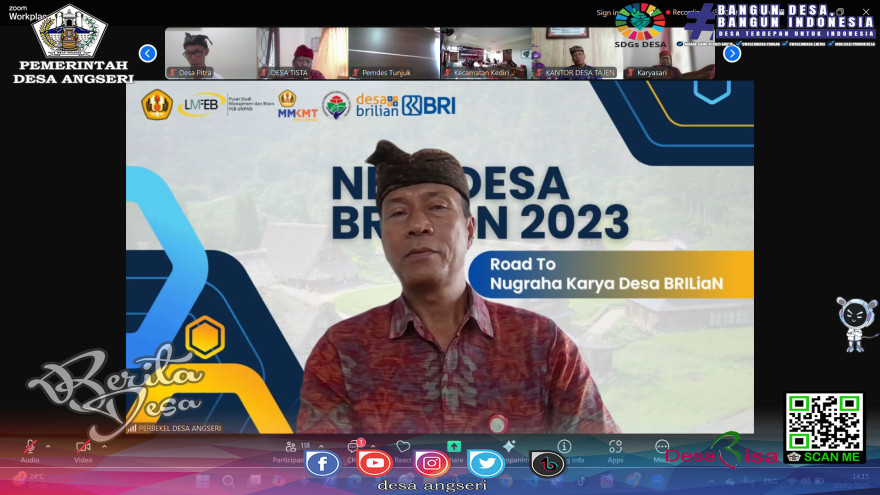Show previous participants with the left arrow
880x495 pixels.
[148, 53]
